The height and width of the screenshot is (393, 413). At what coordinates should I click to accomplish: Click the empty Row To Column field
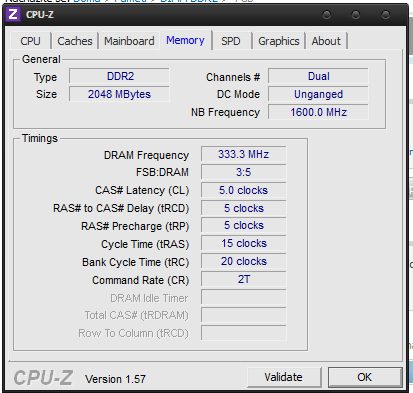[244, 333]
